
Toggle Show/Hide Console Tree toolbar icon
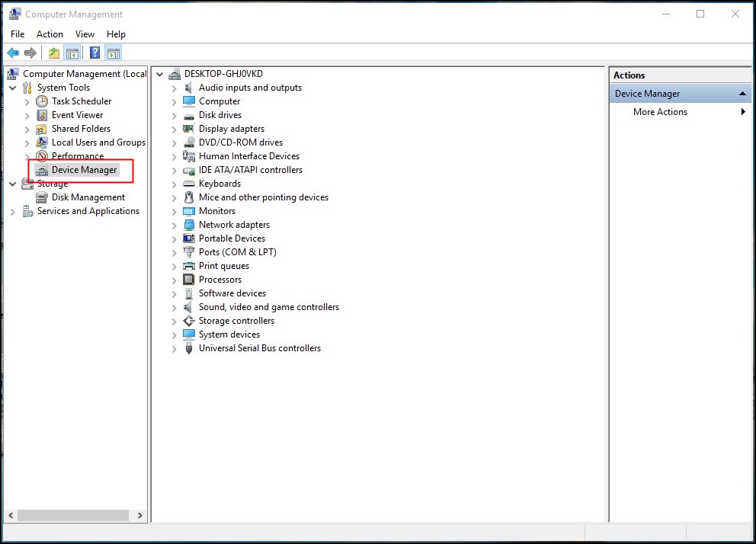click(x=72, y=53)
